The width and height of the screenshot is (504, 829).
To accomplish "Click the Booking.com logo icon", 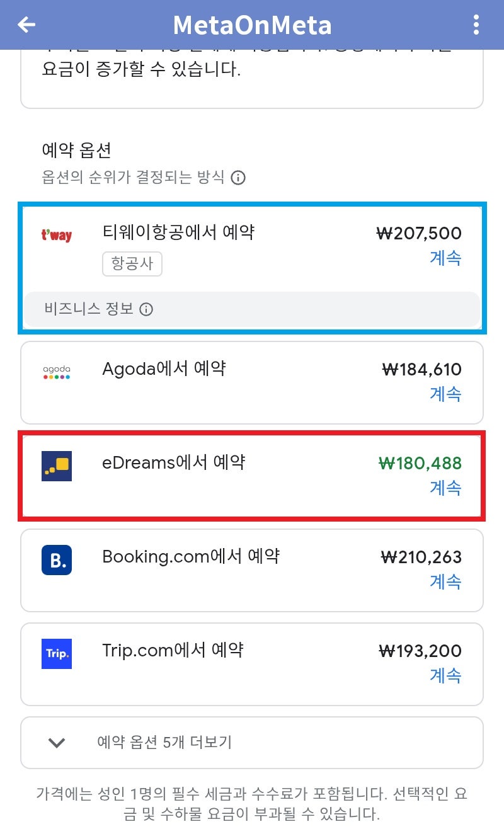I will [56, 560].
